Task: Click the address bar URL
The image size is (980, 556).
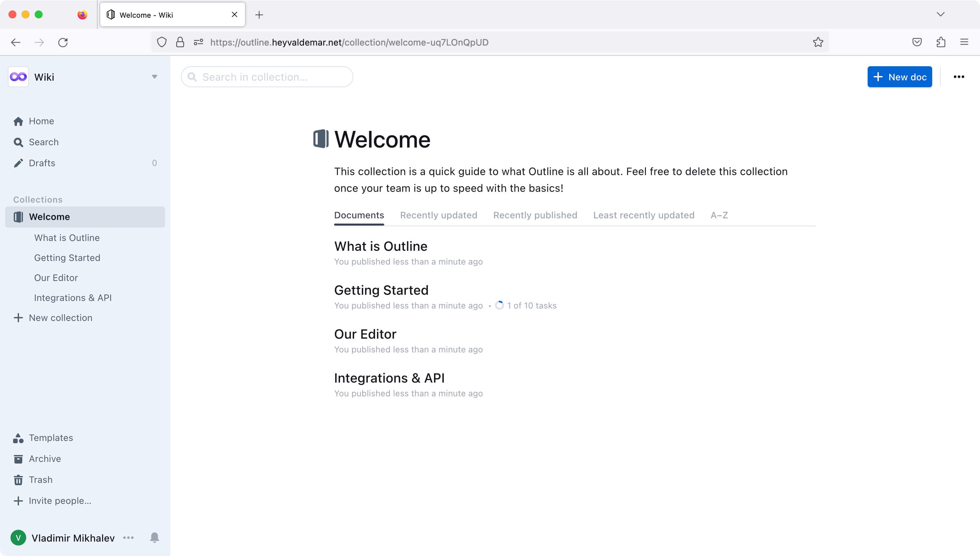Action: (x=349, y=42)
